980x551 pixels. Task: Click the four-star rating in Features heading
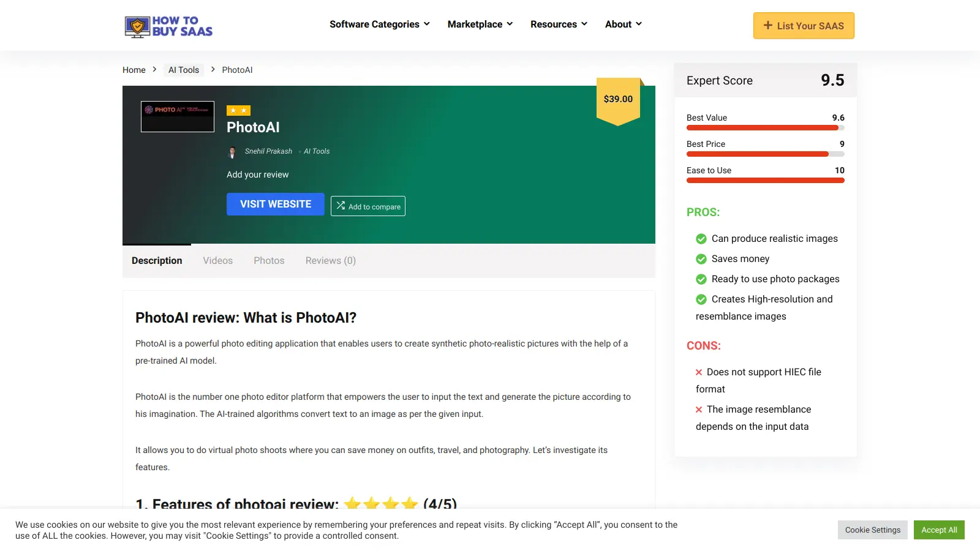coord(380,504)
